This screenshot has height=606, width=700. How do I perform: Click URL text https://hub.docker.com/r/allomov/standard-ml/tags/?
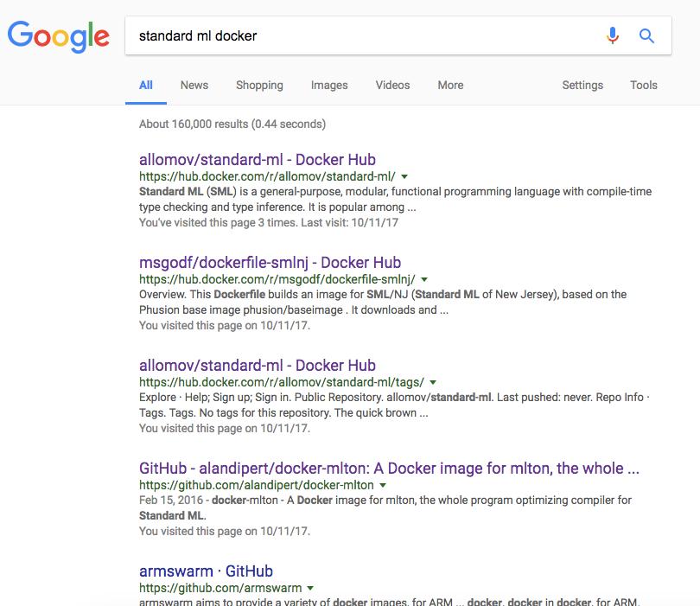tap(281, 382)
